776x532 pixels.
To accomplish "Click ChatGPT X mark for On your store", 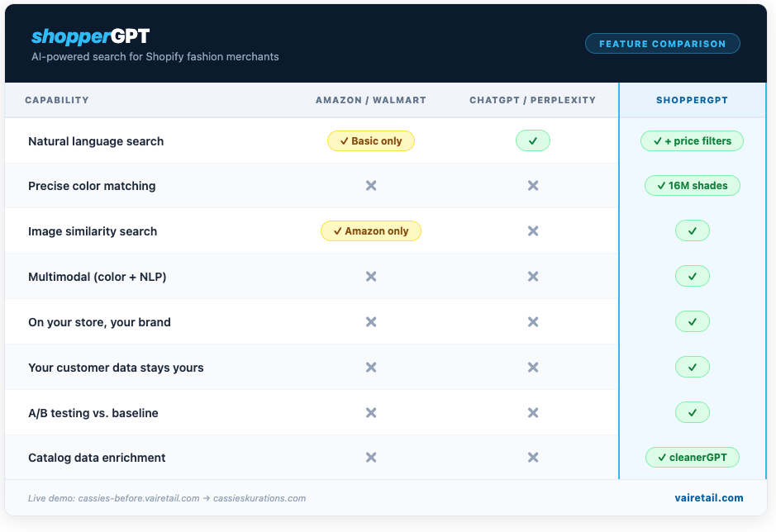I will click(x=533, y=321).
